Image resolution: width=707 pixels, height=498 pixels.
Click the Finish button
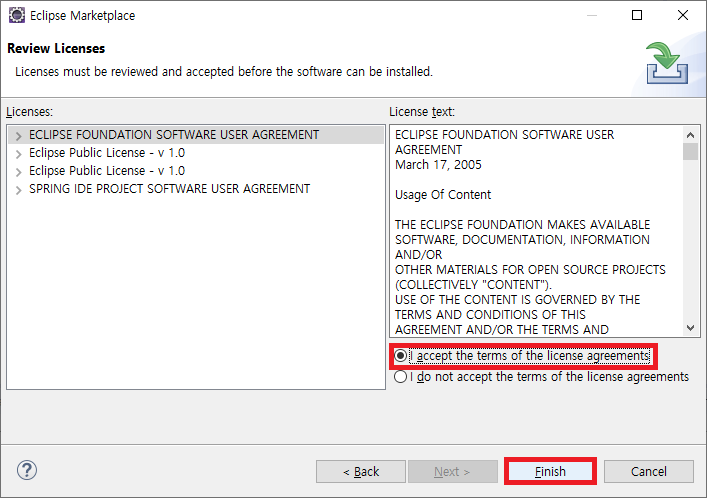(x=550, y=471)
